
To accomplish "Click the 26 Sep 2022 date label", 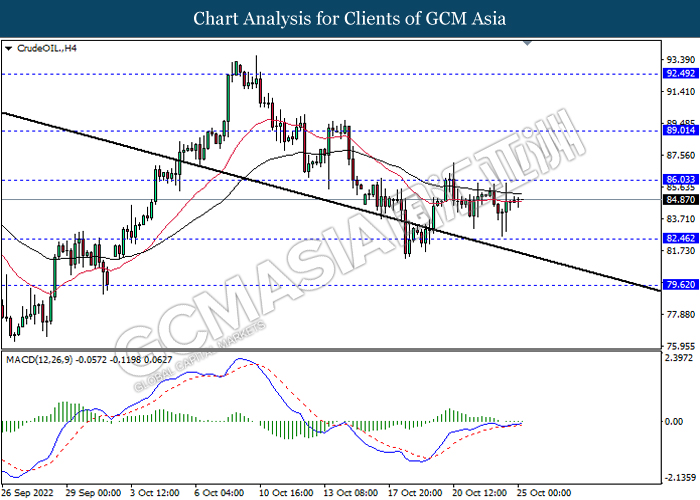I will point(28,493).
